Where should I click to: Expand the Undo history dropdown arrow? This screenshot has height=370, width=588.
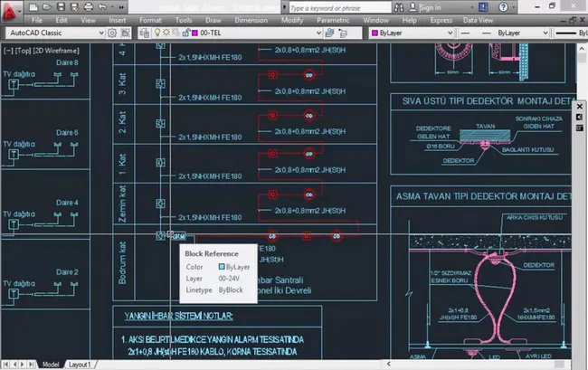pyautogui.click(x=112, y=7)
